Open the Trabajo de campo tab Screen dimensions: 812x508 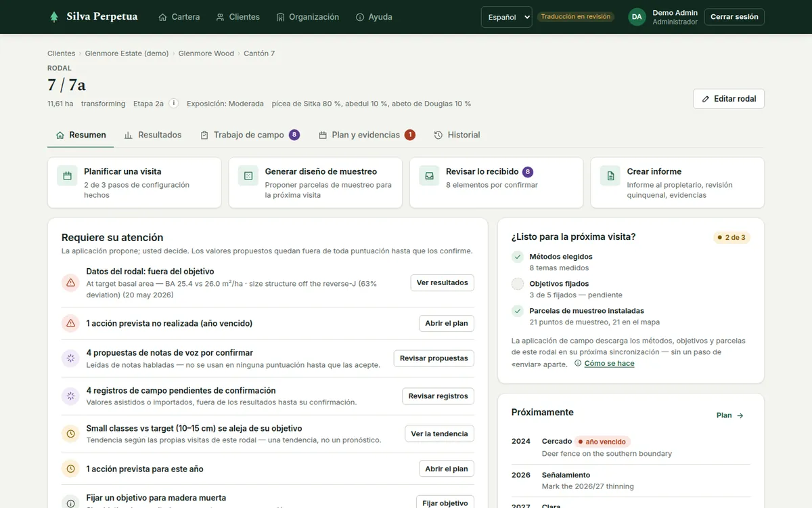250,135
